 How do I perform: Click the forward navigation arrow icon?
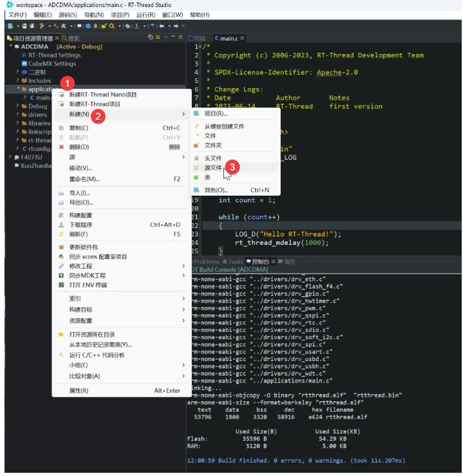[176, 26]
